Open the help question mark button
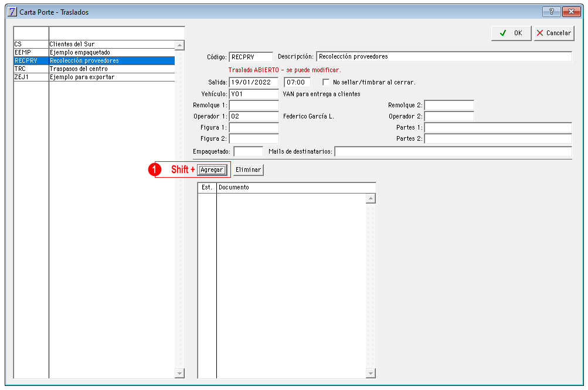Viewport: 588px width, 390px height. tap(551, 12)
